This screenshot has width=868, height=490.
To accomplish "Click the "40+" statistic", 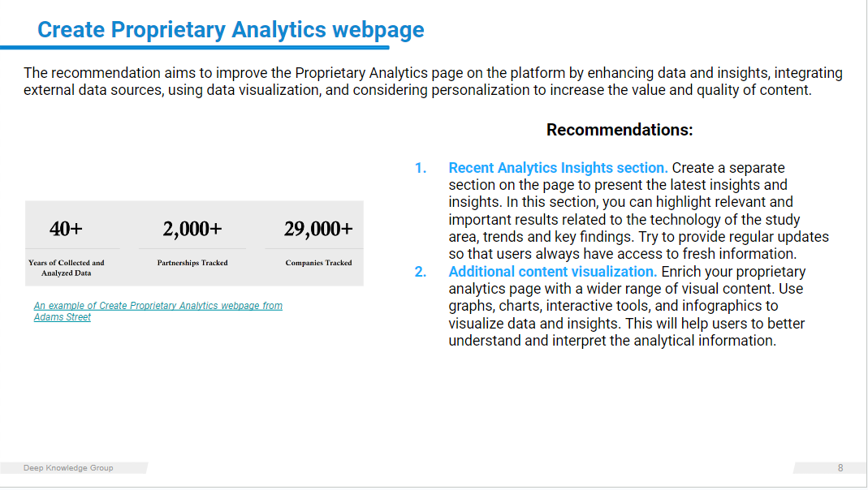I will [66, 229].
